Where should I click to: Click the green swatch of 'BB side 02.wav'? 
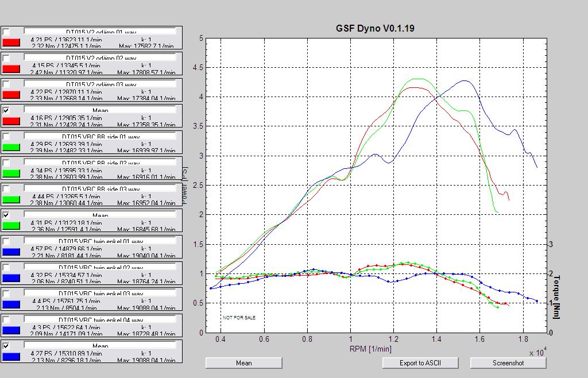point(11,173)
